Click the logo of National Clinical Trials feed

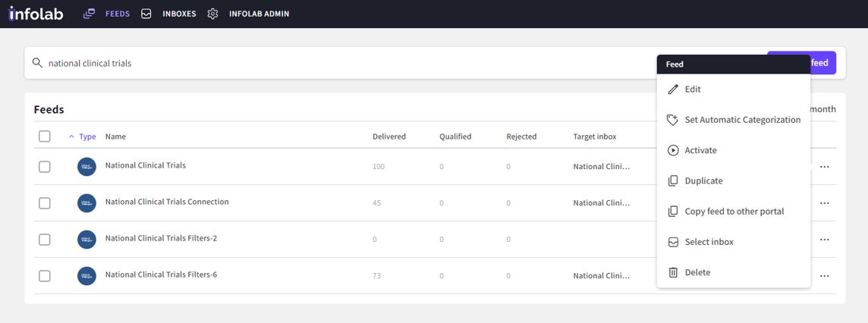point(87,167)
